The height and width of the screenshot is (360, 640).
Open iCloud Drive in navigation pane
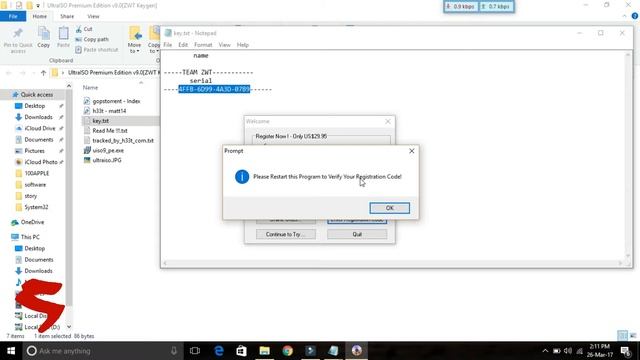pos(40,128)
